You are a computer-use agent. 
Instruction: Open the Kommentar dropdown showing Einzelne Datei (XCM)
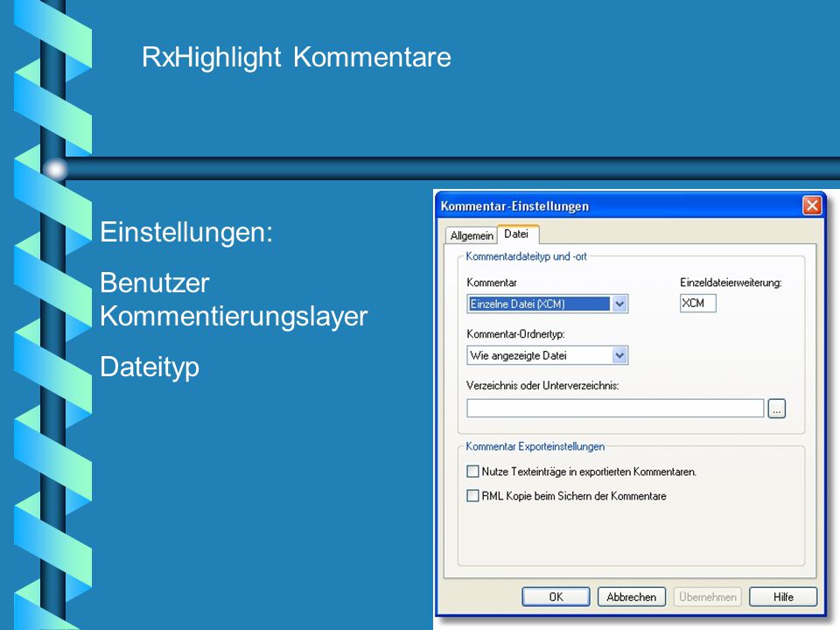click(547, 304)
